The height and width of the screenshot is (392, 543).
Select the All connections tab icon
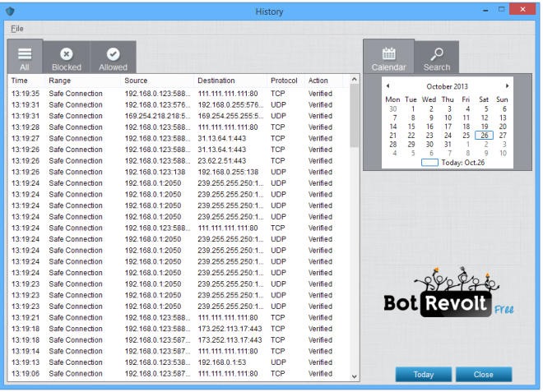(x=25, y=57)
